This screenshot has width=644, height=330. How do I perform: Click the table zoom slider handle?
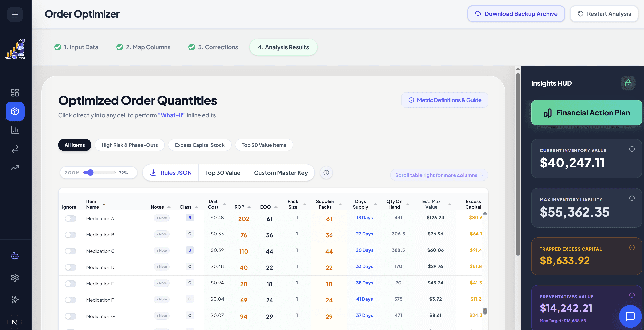(x=90, y=173)
